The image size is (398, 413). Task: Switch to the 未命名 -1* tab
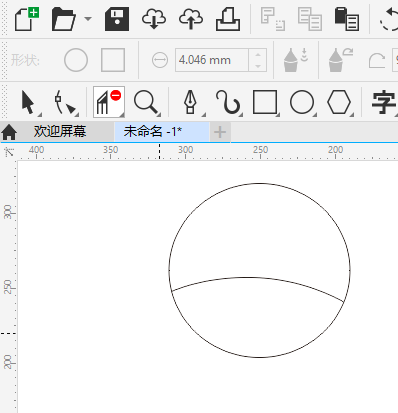(x=162, y=132)
